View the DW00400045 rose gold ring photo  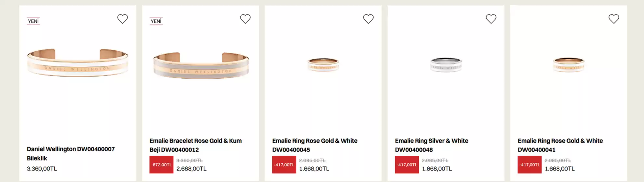coord(323,64)
